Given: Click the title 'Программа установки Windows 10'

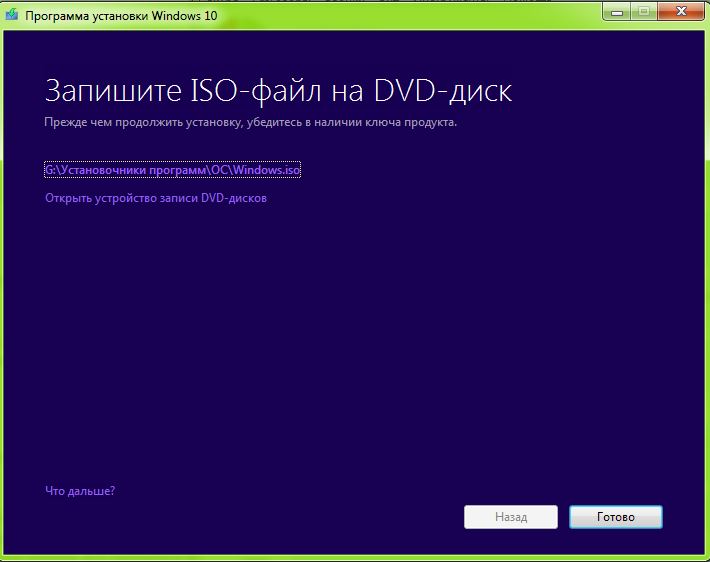Looking at the screenshot, I should click(x=121, y=15).
